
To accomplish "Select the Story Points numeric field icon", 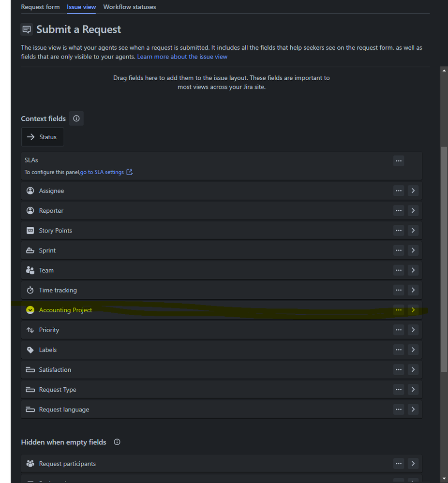I will (x=30, y=230).
